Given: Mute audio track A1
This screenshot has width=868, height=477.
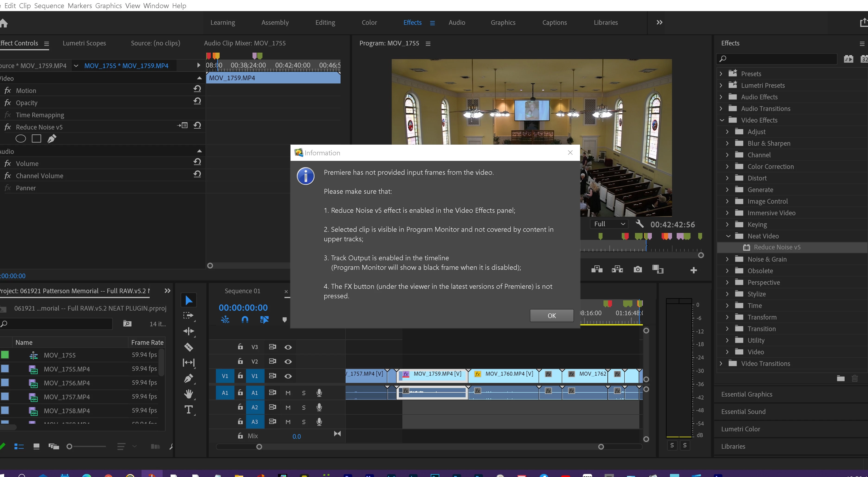Looking at the screenshot, I should pos(288,393).
